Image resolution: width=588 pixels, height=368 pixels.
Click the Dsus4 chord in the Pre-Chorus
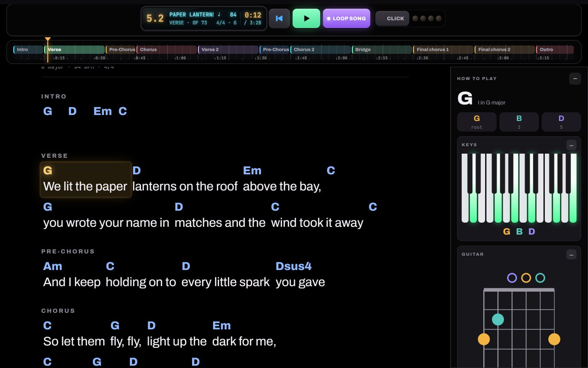tap(294, 266)
